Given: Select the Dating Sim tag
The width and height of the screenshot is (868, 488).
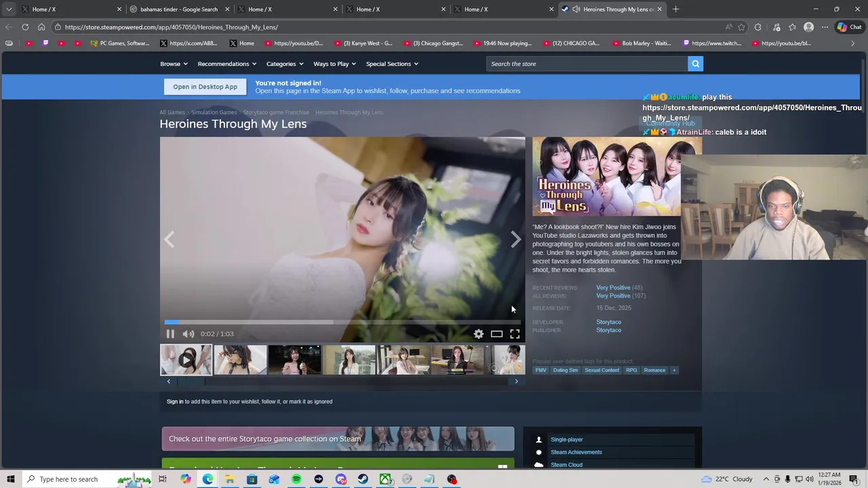Looking at the screenshot, I should [x=565, y=370].
